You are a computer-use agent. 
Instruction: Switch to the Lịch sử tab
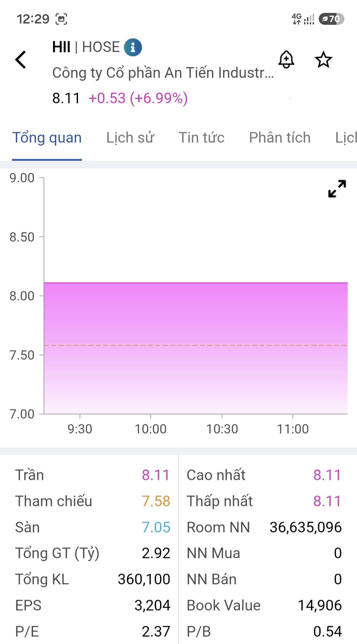130,138
